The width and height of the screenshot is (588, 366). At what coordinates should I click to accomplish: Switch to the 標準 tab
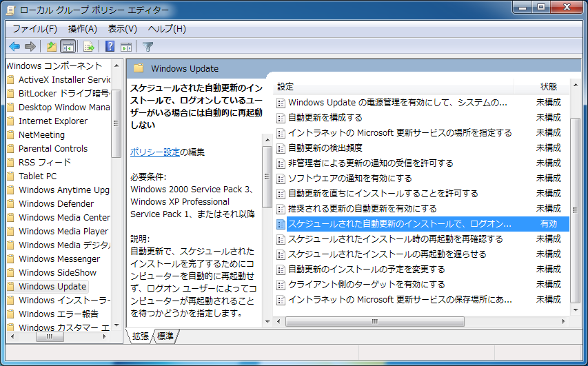[165, 336]
